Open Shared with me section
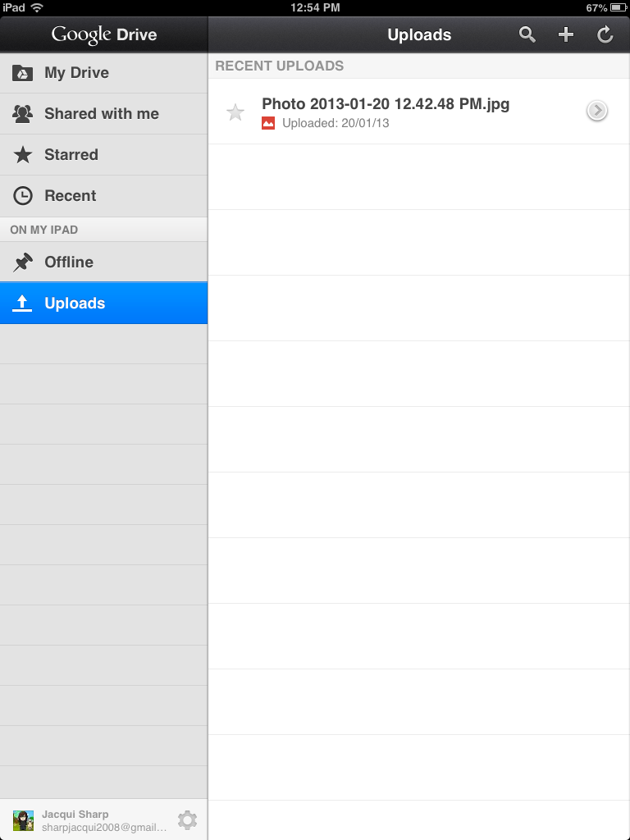Image resolution: width=630 pixels, height=840 pixels. 103,113
